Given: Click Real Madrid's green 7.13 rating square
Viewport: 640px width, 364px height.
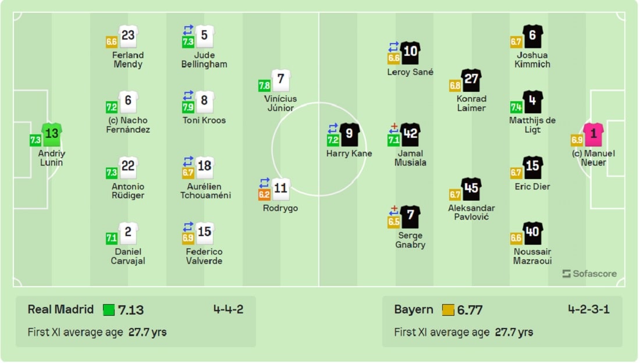Looking at the screenshot, I should point(109,310).
